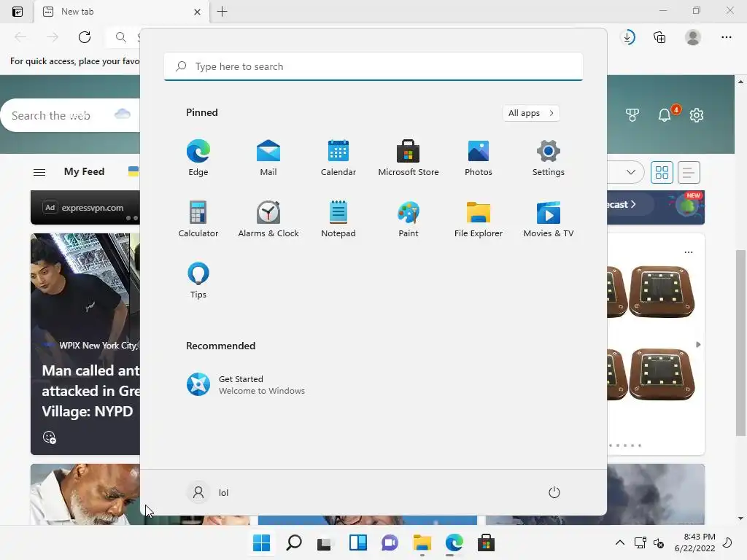The width and height of the screenshot is (747, 560).
Task: Open a new tab in Edge
Action: [x=222, y=12]
